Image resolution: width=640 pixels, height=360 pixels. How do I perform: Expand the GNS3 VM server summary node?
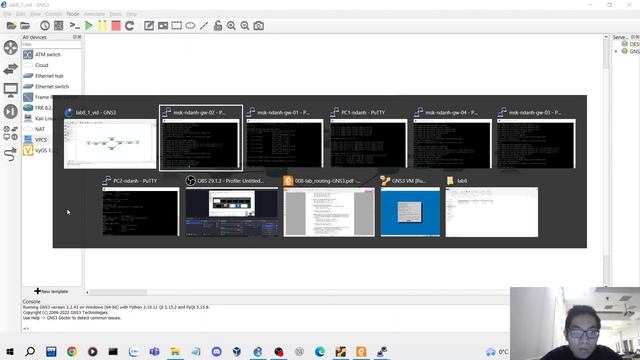[x=616, y=51]
